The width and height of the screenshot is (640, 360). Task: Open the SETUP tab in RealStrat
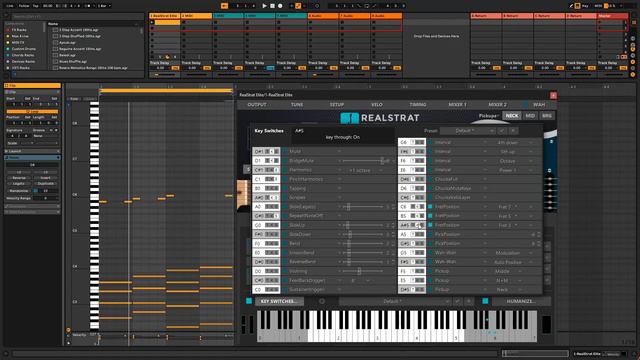(x=336, y=105)
